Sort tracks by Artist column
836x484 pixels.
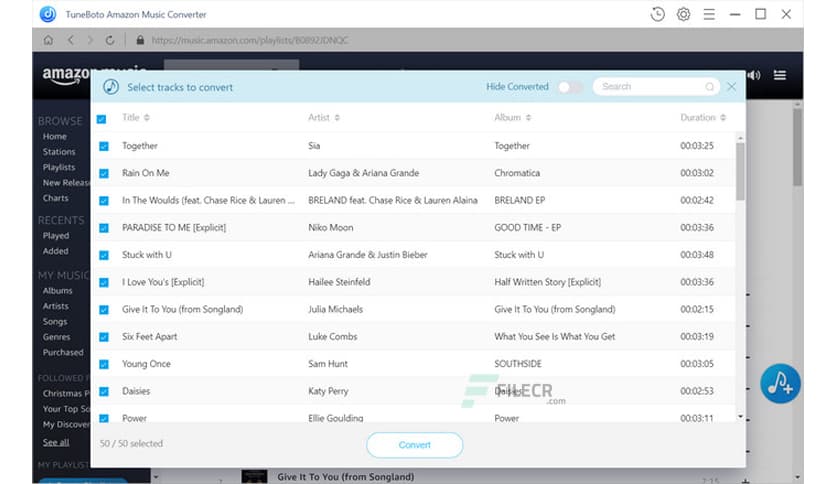coord(324,117)
